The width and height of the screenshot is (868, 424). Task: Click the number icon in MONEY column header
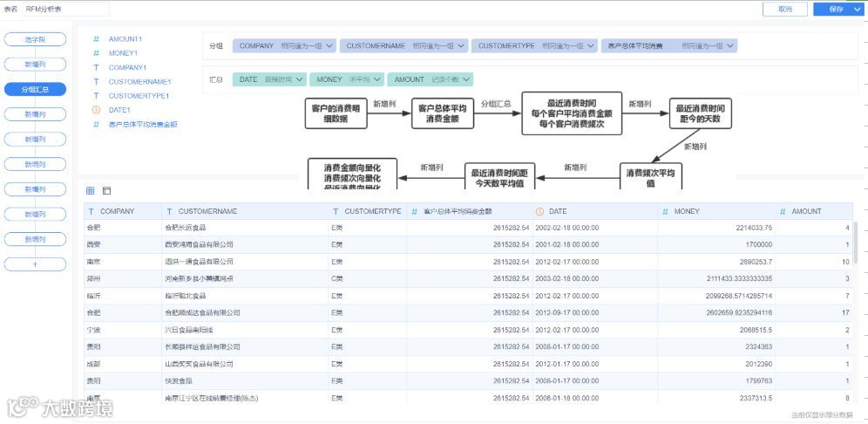tap(666, 211)
